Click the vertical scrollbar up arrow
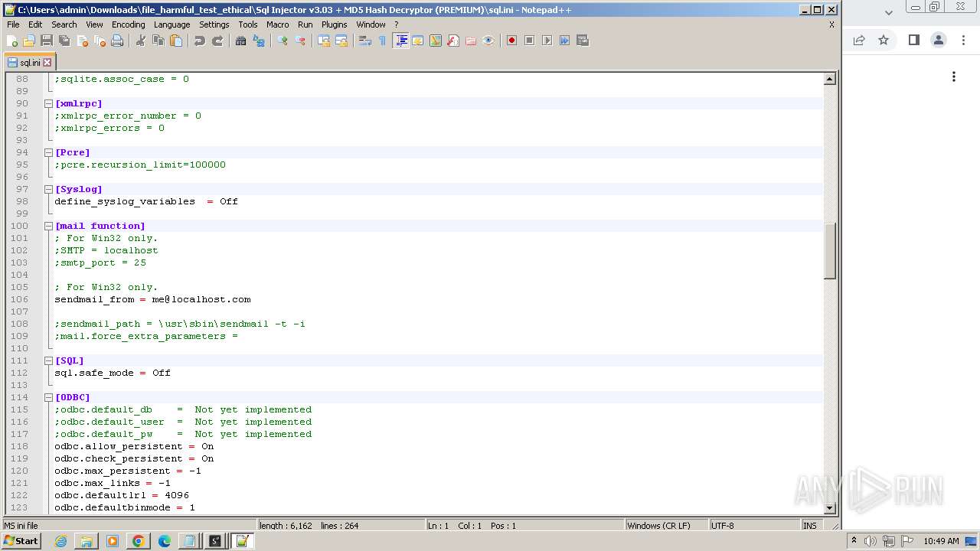The height and width of the screenshot is (551, 980). point(829,79)
